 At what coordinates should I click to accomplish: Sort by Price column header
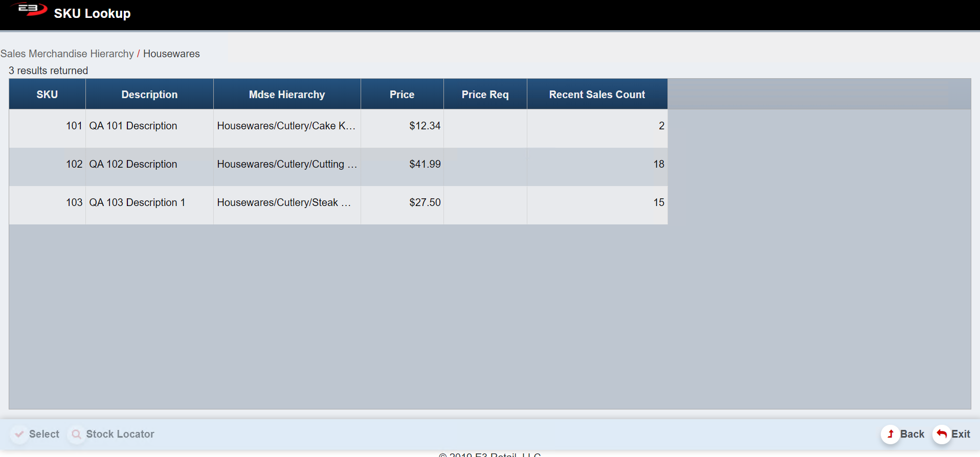coord(402,95)
